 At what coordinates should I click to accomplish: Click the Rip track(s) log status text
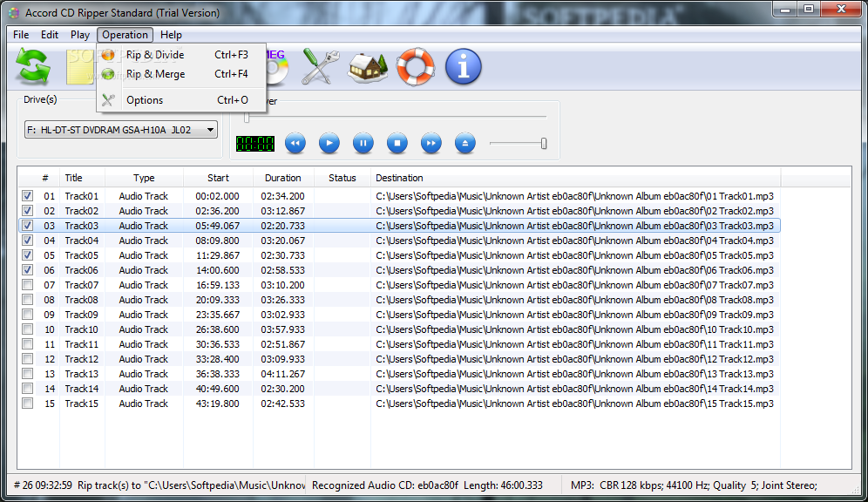(159, 485)
